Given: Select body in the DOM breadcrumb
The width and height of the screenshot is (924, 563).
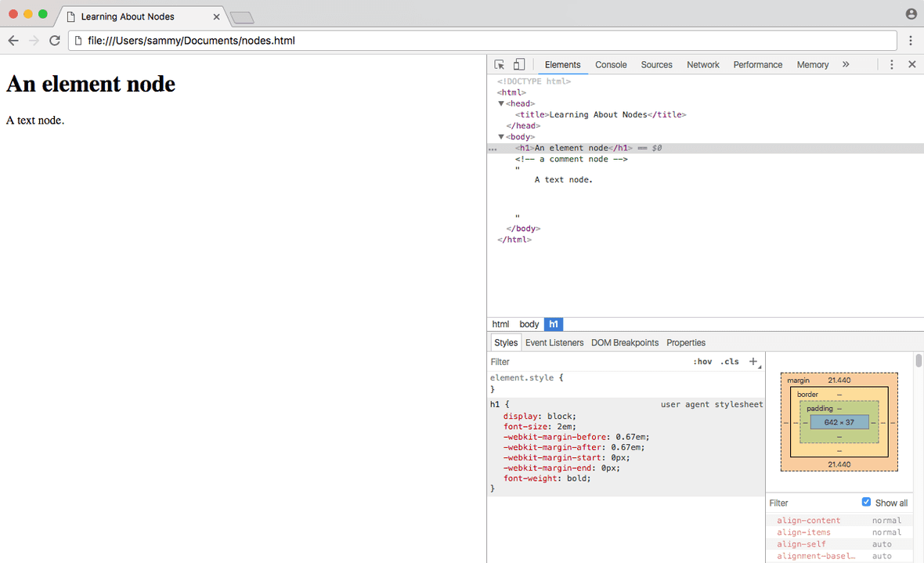Looking at the screenshot, I should (529, 324).
